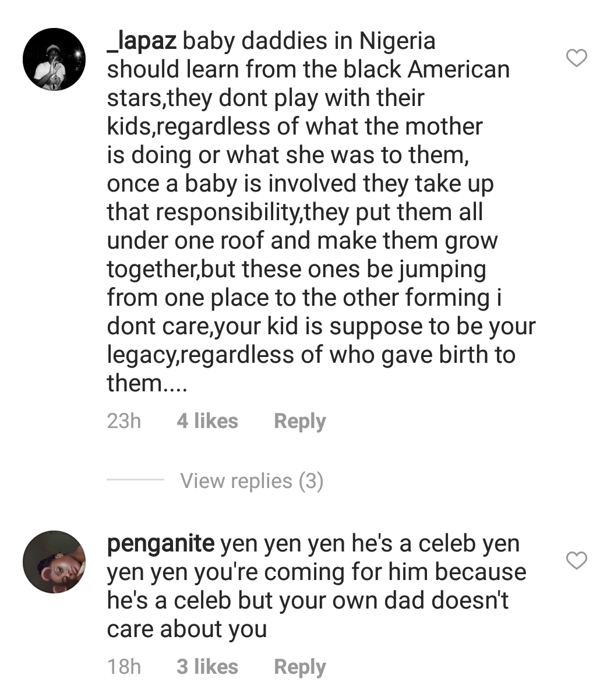Tap the heart on penganite's comment
614x700 pixels.
tap(577, 561)
